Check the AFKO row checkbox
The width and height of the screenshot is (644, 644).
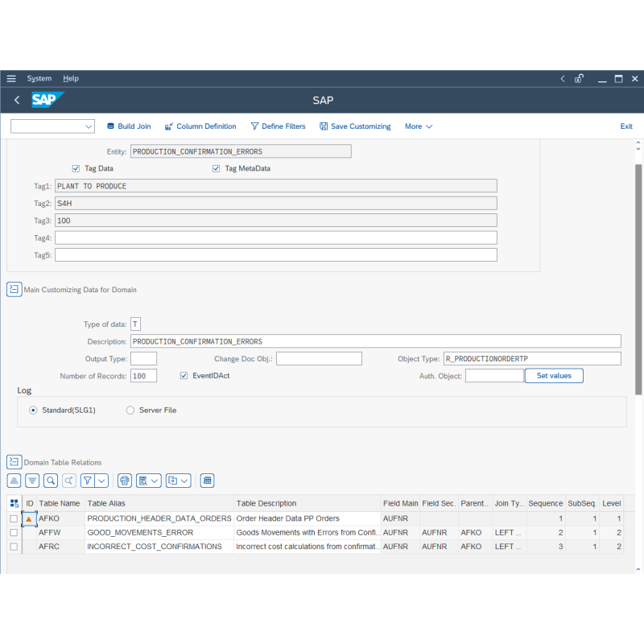14,518
